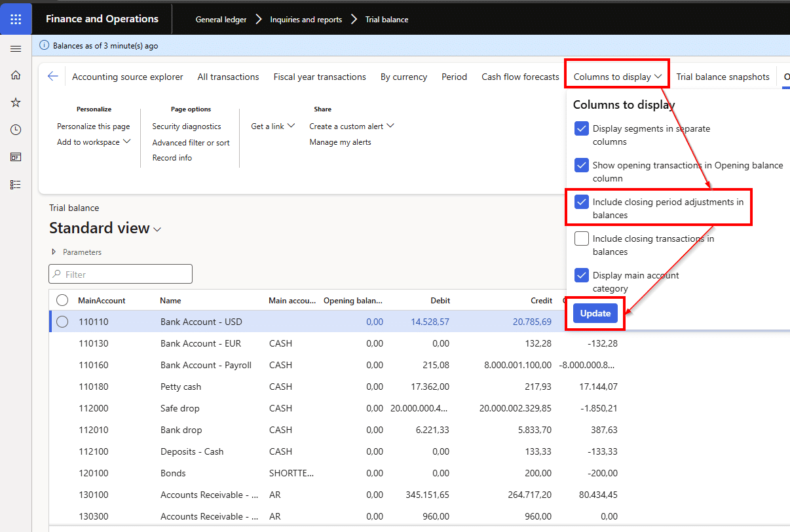Open Create a custom alert dropdown
Screen dimensions: 790x532
(x=352, y=126)
